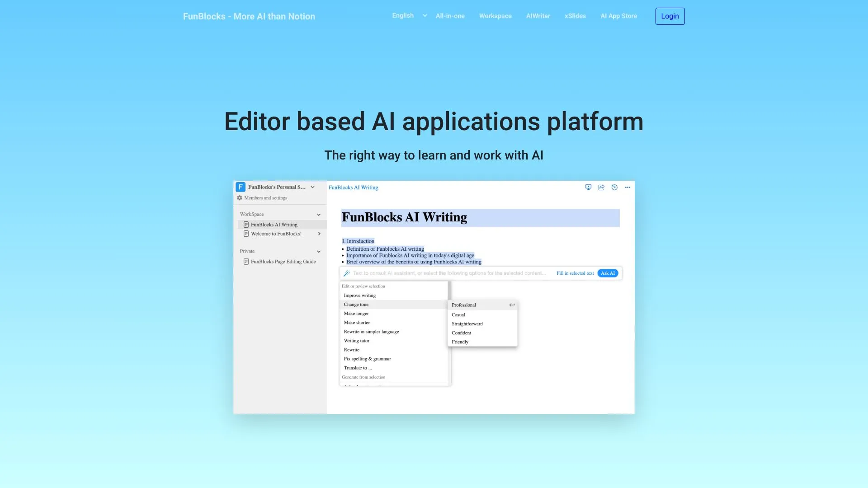Collapse the Private section chevron

(319, 252)
